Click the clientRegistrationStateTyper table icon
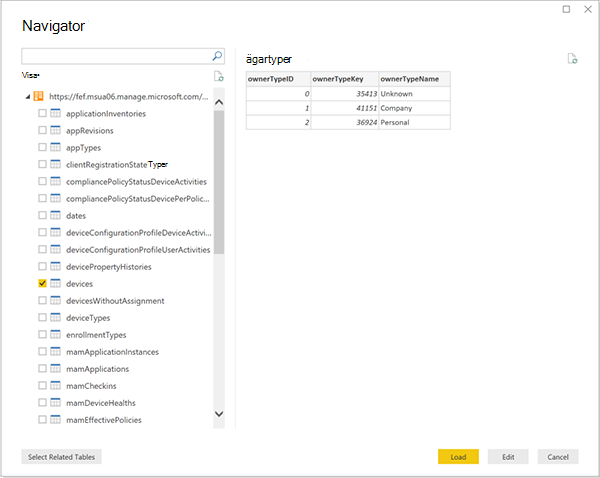The image size is (600, 478). point(55,164)
